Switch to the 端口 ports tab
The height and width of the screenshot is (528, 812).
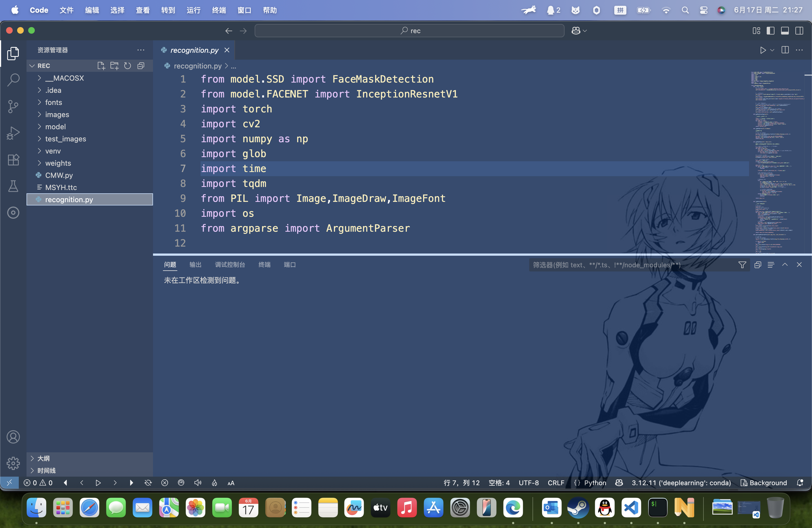pyautogui.click(x=290, y=265)
